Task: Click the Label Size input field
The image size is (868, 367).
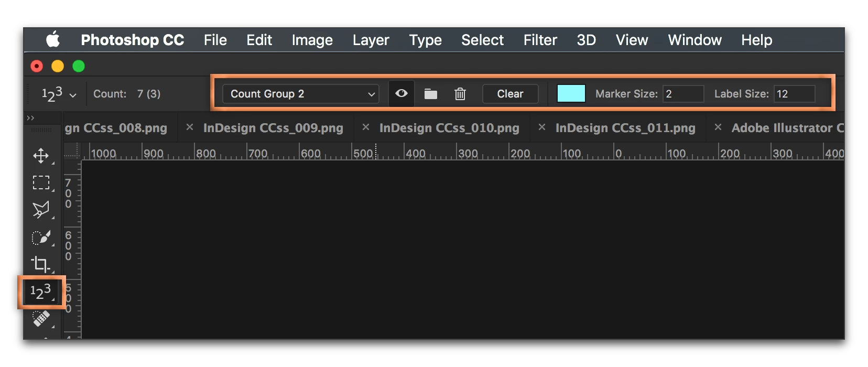Action: pyautogui.click(x=795, y=94)
